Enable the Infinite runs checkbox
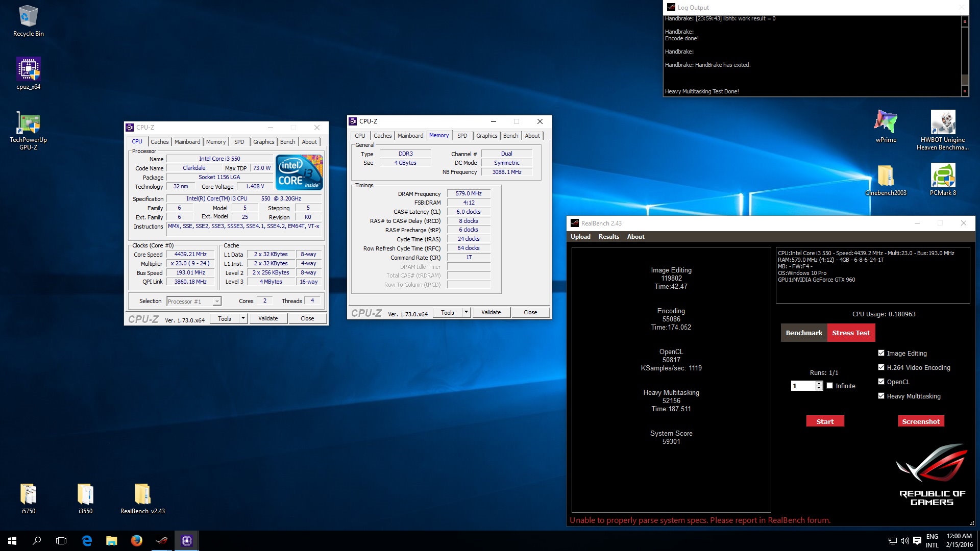Screen dimensions: 980x551 830,386
